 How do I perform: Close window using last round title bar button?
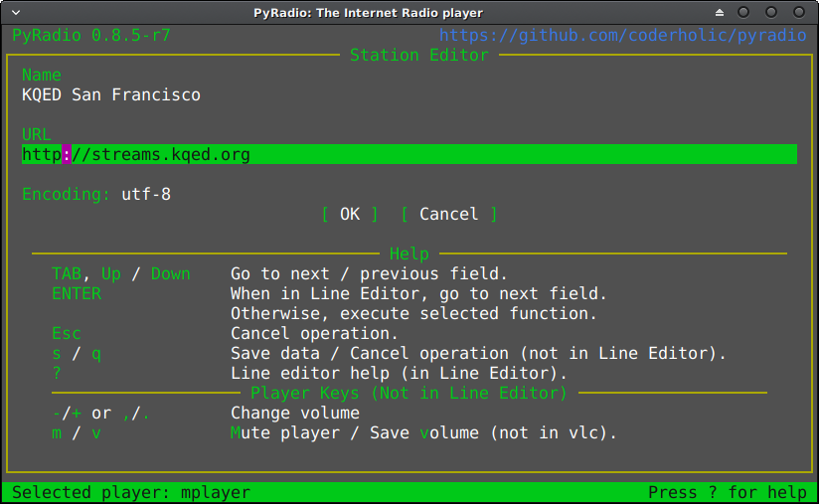point(799,12)
